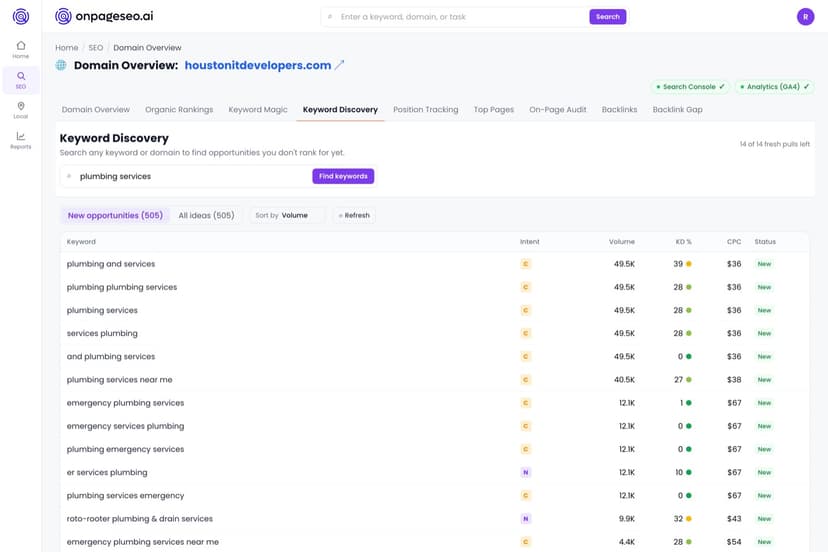Open the Local pin sidebar icon
Image resolution: width=828 pixels, height=552 pixels.
pyautogui.click(x=21, y=110)
